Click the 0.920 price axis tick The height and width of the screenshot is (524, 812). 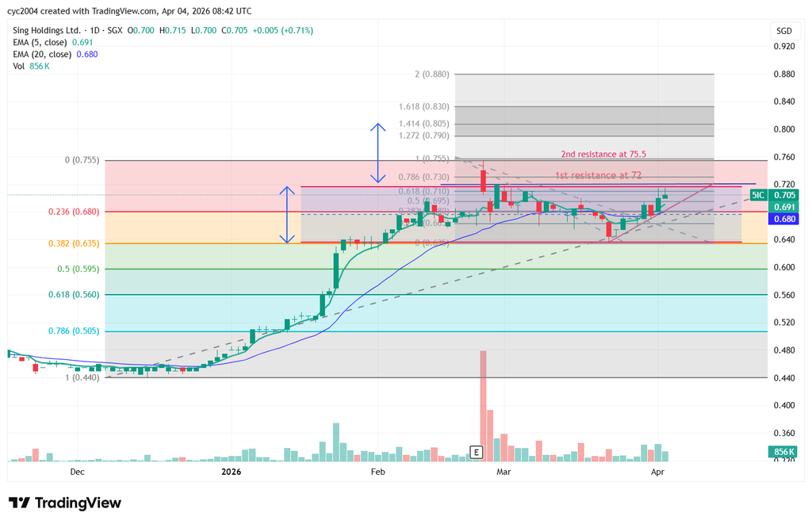tap(784, 47)
